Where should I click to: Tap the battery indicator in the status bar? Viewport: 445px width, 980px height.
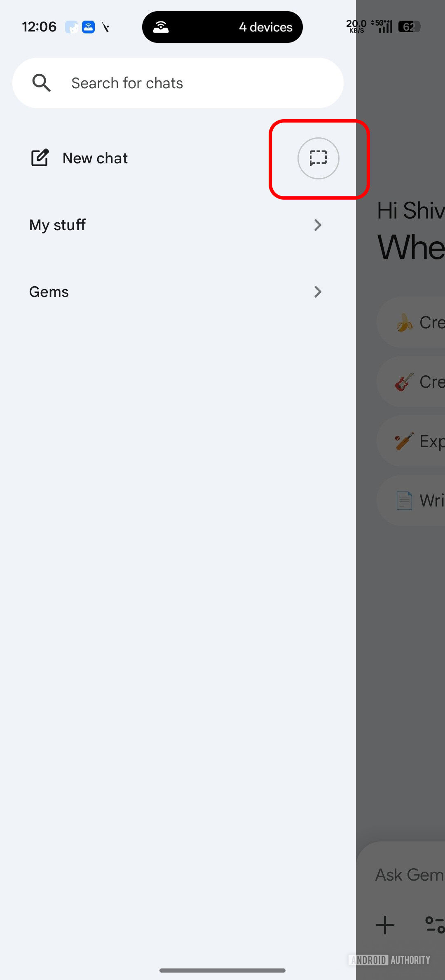pos(409,26)
